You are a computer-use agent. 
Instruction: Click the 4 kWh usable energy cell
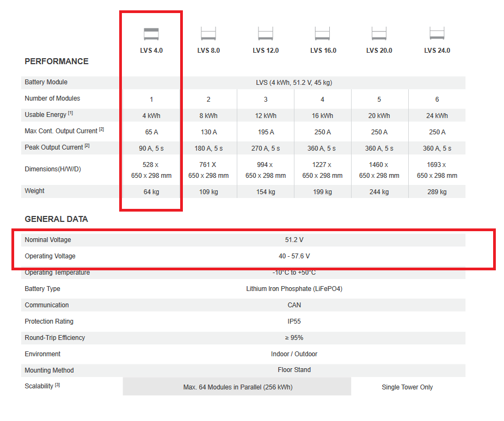151,116
